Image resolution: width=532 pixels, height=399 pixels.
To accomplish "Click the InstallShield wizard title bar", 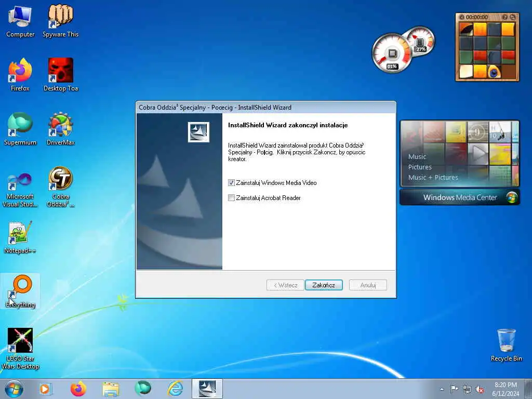I will tap(265, 108).
